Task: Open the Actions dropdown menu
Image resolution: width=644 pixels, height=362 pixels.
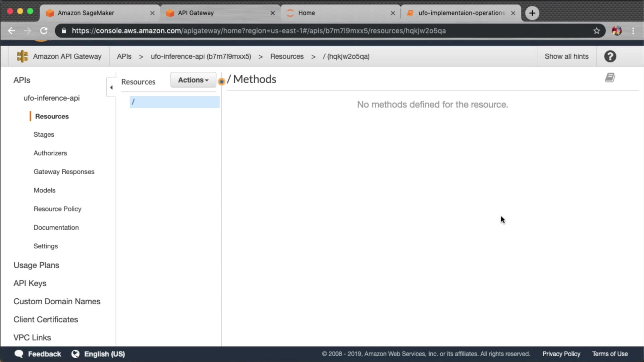Action: click(x=193, y=80)
